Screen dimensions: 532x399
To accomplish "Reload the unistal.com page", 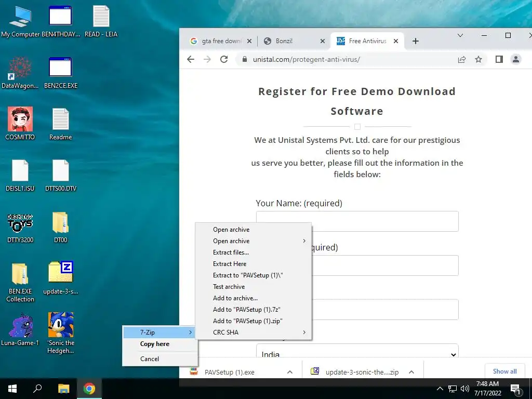I will coord(224,59).
